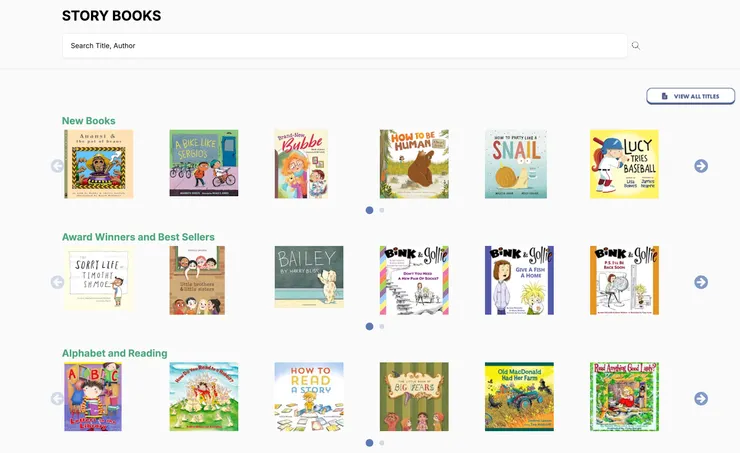This screenshot has height=453, width=740.
Task: Select first page dot under New Books
Action: [369, 210]
